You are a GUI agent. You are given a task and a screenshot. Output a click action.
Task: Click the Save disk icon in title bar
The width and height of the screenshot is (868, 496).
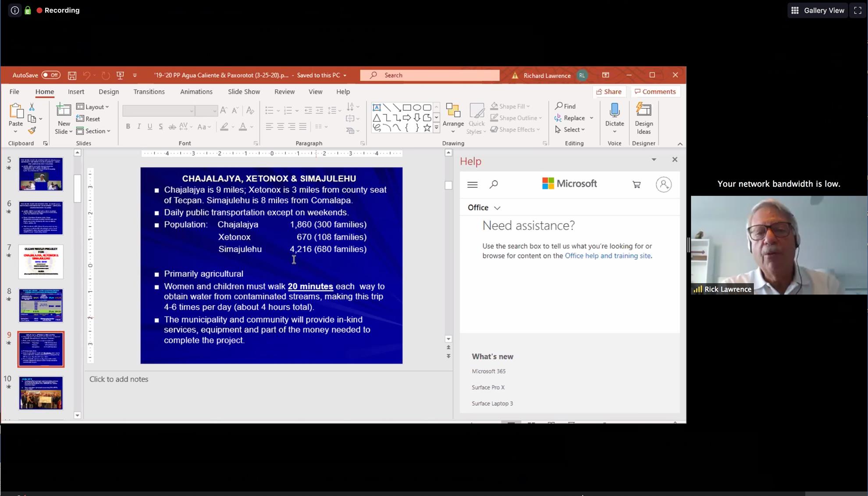(72, 75)
